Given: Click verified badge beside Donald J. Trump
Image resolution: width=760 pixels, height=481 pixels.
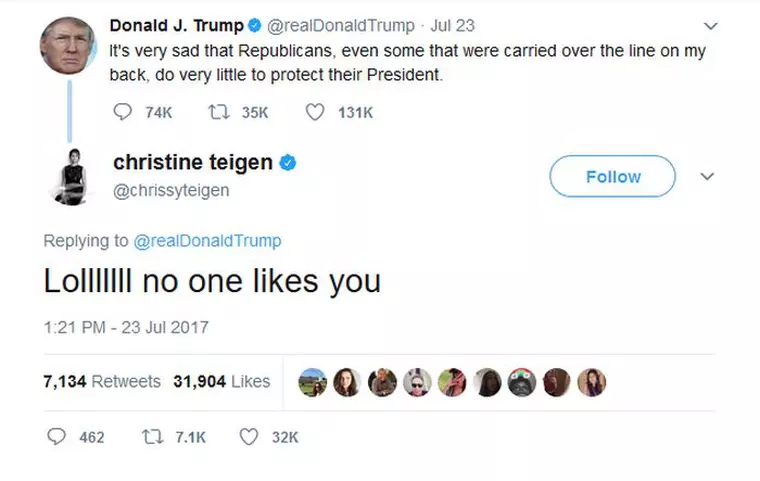Looking at the screenshot, I should (255, 26).
